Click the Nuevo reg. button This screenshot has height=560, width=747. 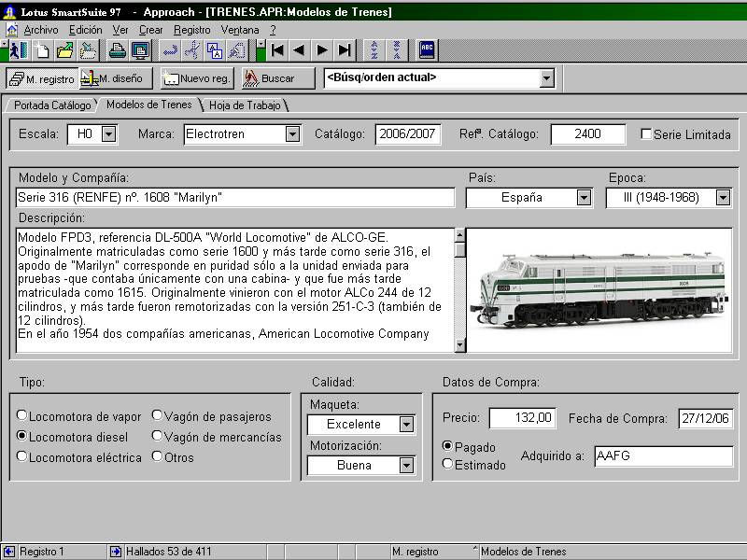click(x=197, y=78)
